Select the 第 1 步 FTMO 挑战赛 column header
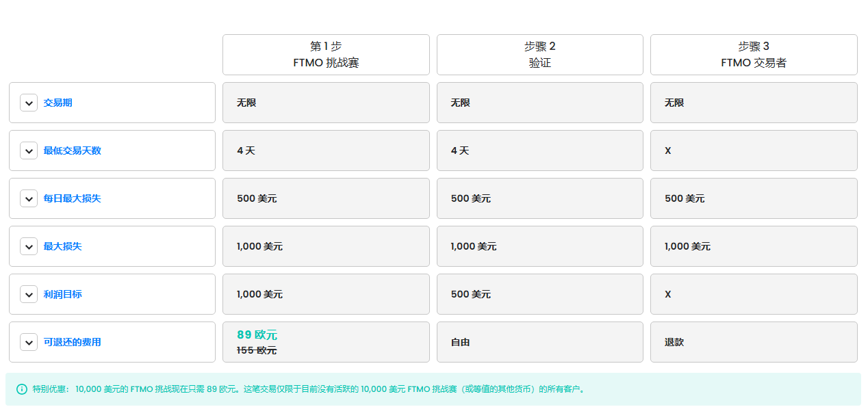The height and width of the screenshot is (407, 868). tap(326, 55)
